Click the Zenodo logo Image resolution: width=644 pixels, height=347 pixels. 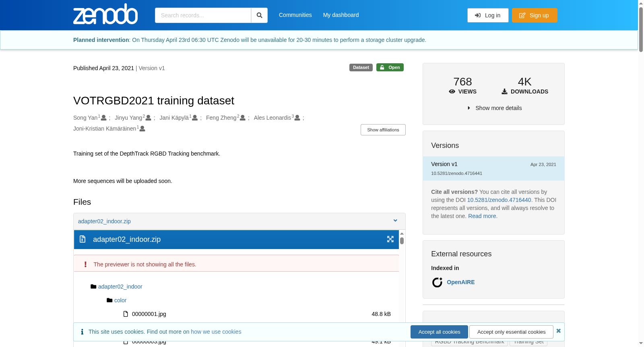105,15
